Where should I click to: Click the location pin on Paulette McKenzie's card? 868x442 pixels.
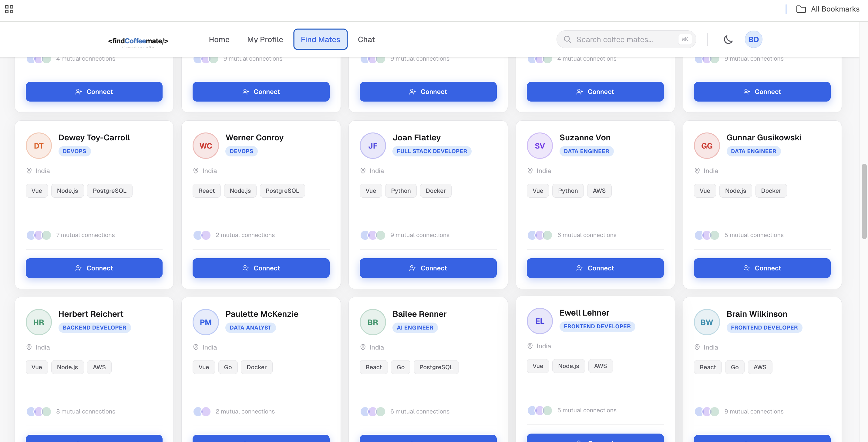(x=196, y=347)
